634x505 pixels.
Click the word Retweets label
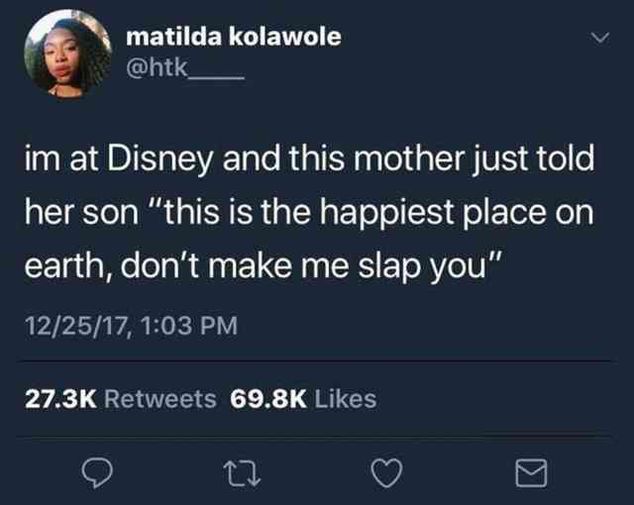(161, 399)
